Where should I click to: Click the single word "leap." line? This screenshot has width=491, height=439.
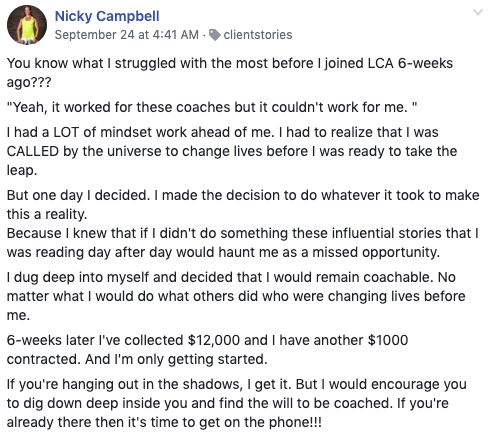coord(22,170)
